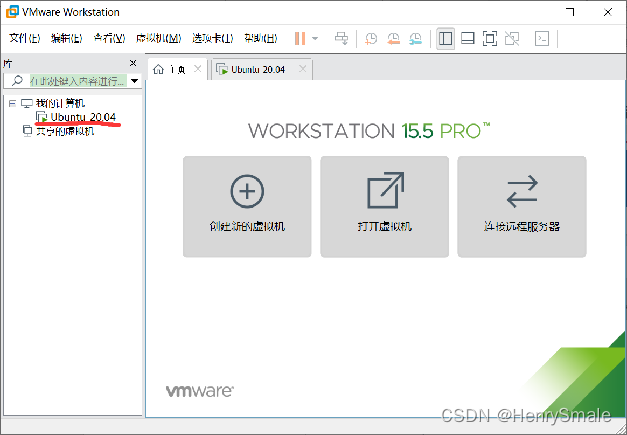Click Open a Virtual Machine (打开虚拟机)

384,207
